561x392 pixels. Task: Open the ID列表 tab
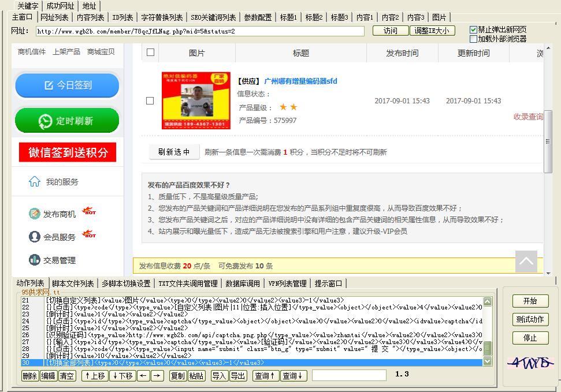[x=122, y=17]
